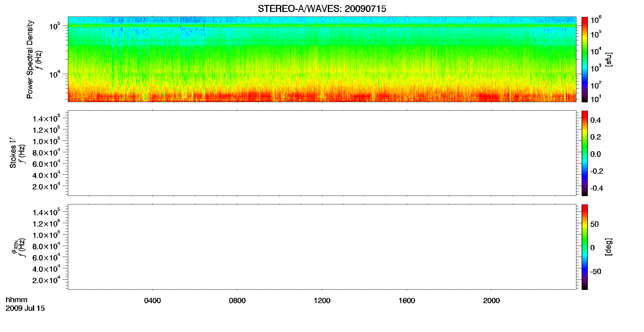Image resolution: width=644 pixels, height=332 pixels.
Task: Click the empty phi RTN plot panel
Action: [x=322, y=247]
